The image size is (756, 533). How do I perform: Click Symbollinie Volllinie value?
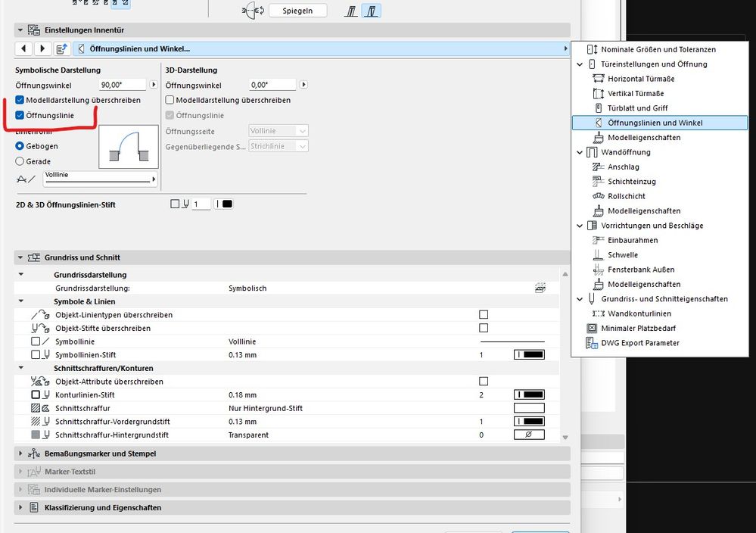click(242, 341)
